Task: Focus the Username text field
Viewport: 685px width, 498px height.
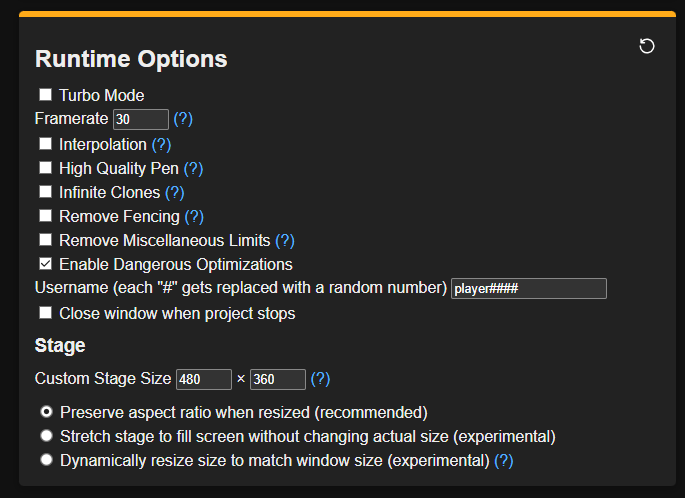Action: tap(529, 289)
